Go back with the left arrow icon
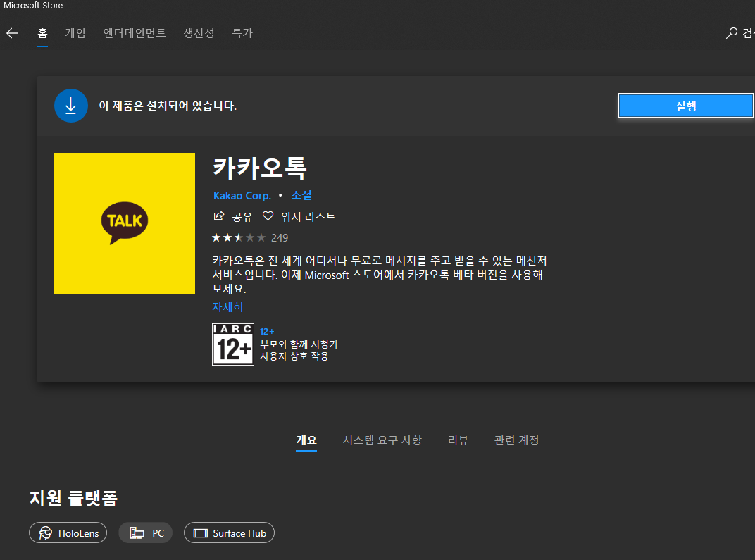 click(12, 33)
